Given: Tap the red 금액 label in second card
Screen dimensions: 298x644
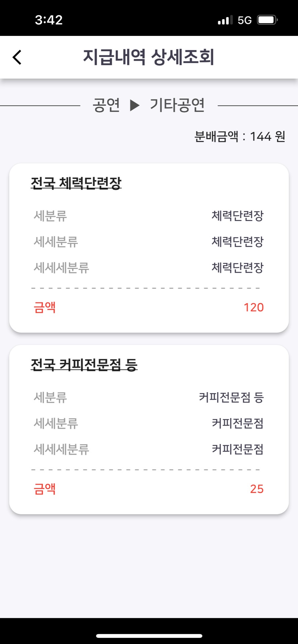Looking at the screenshot, I should (x=45, y=489).
